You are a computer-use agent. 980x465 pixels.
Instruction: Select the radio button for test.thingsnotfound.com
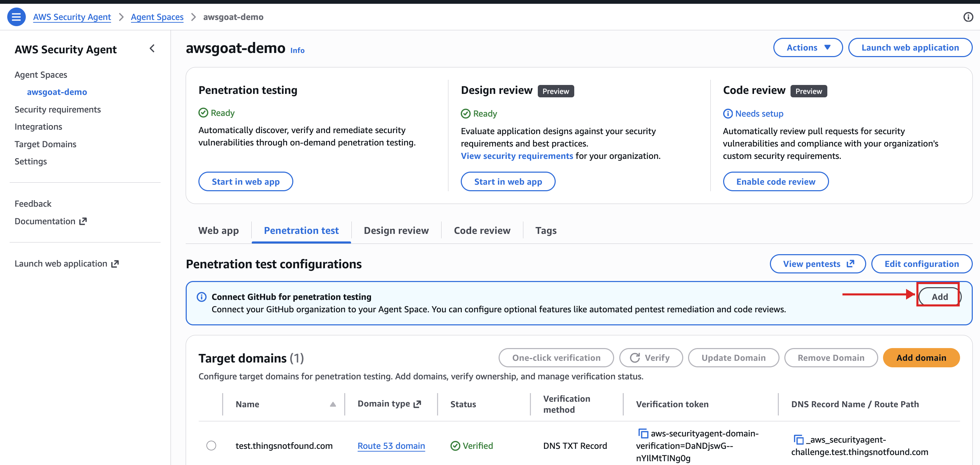tap(211, 446)
